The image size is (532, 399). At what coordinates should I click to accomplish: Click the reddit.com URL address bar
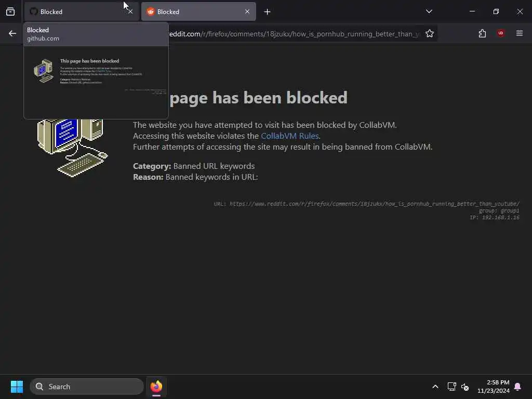click(295, 34)
